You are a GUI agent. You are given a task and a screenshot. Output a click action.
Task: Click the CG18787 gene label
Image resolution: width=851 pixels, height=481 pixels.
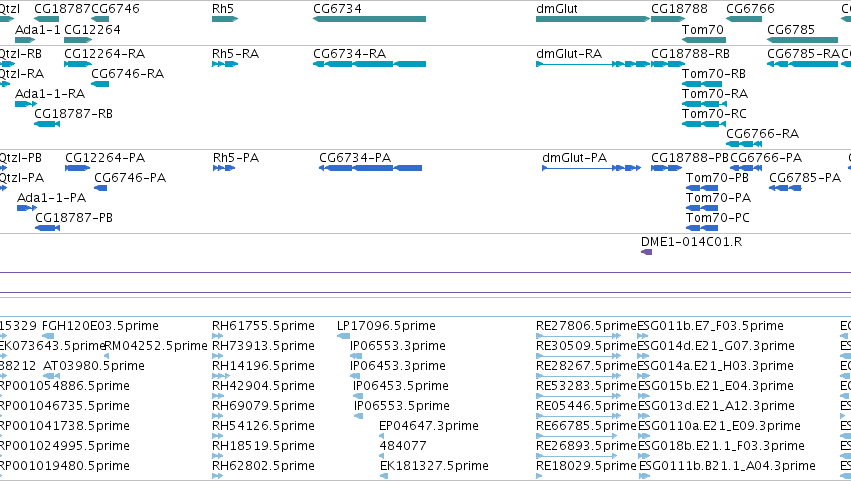pos(62,9)
